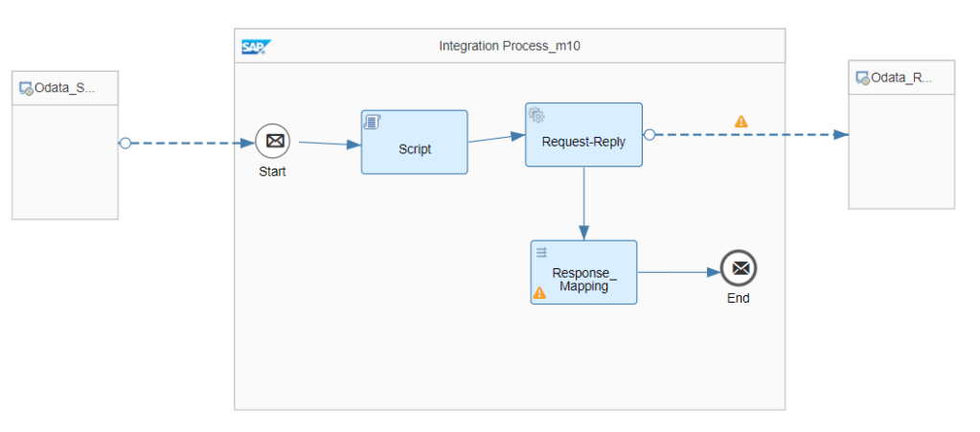Click the Request-Reply outbound connection circle

[x=649, y=135]
